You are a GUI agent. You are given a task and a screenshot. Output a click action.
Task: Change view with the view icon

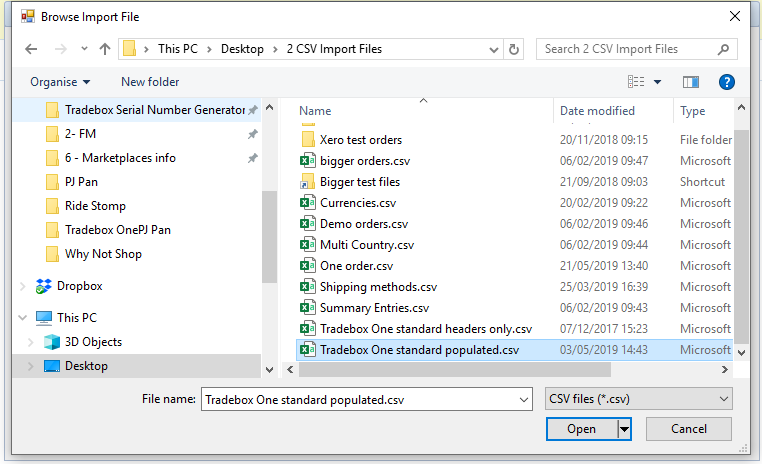636,82
